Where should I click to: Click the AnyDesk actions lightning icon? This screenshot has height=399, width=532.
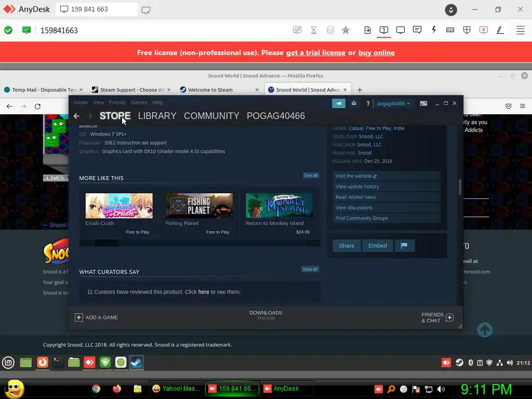(x=434, y=30)
